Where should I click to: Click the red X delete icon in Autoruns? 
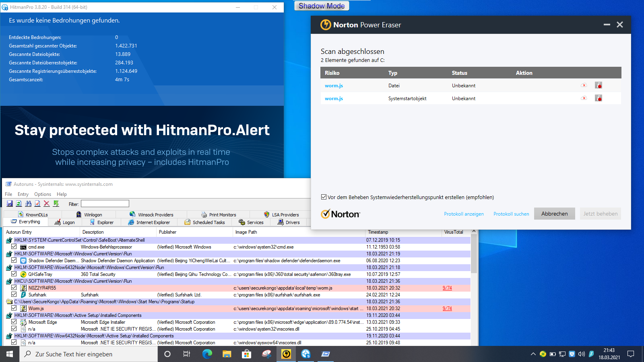click(x=47, y=204)
